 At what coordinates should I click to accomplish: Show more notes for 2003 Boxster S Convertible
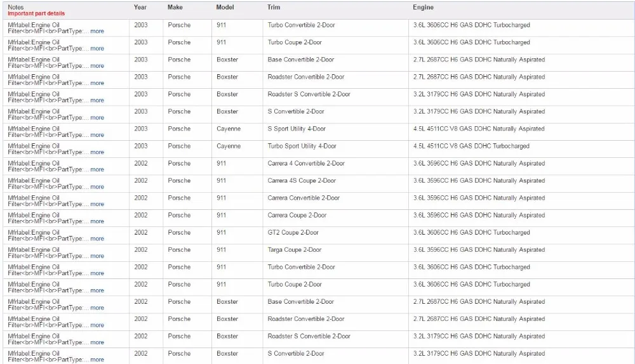[97, 118]
